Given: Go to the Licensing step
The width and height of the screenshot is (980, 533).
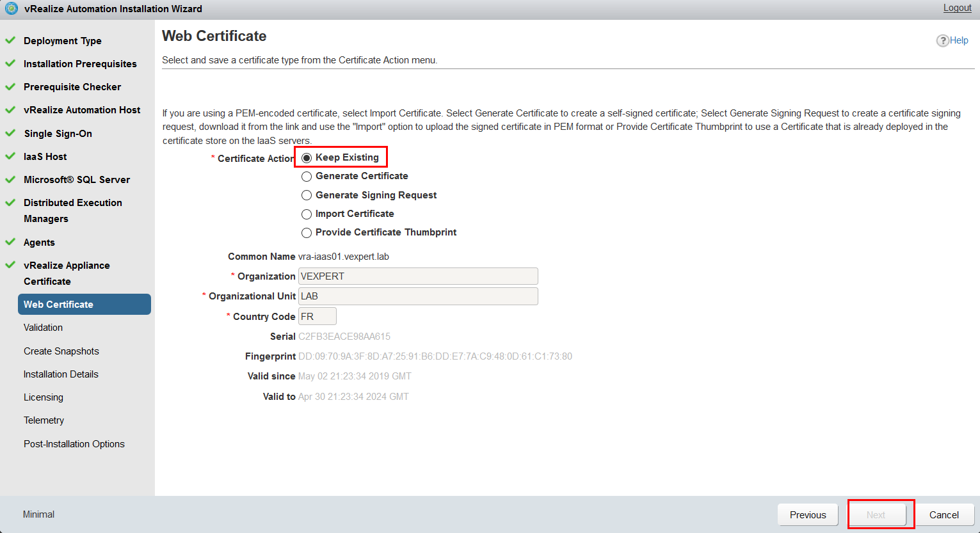Looking at the screenshot, I should pyautogui.click(x=44, y=397).
